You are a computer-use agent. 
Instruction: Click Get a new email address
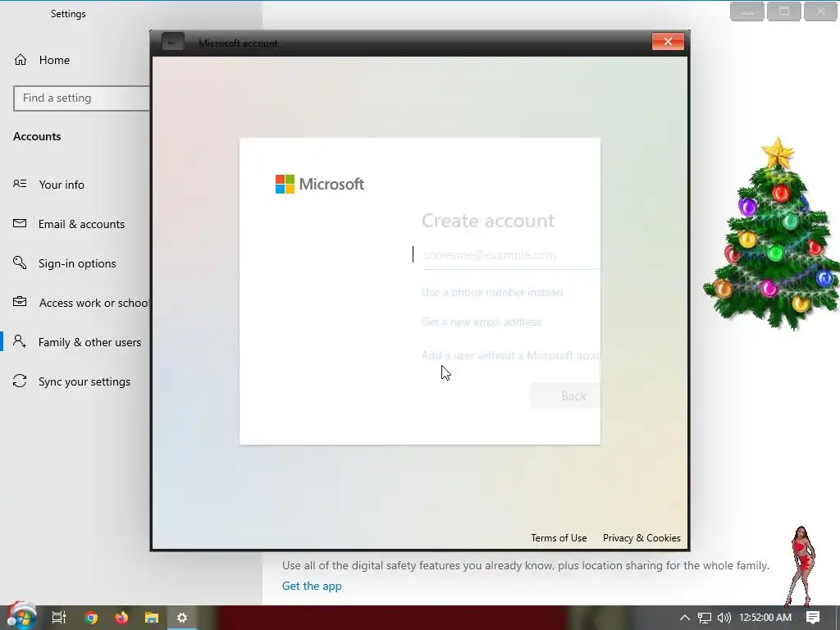481,322
